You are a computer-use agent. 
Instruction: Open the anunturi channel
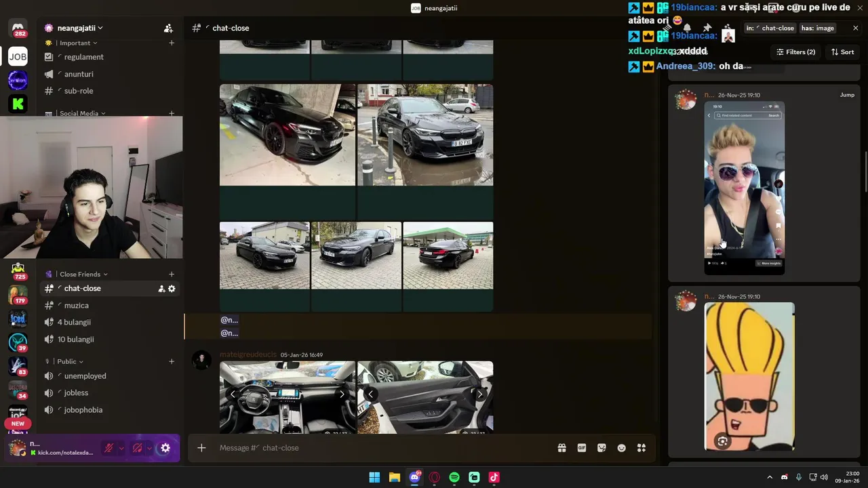click(x=108, y=74)
